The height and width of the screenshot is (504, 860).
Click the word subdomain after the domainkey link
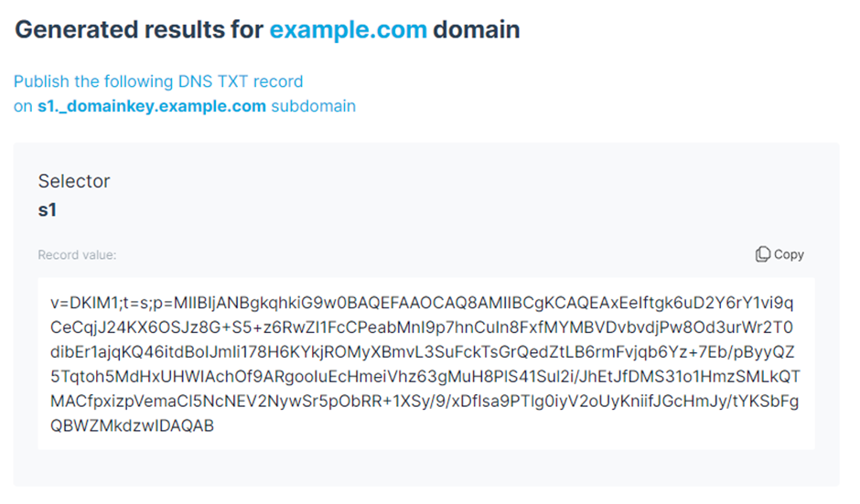tap(313, 106)
